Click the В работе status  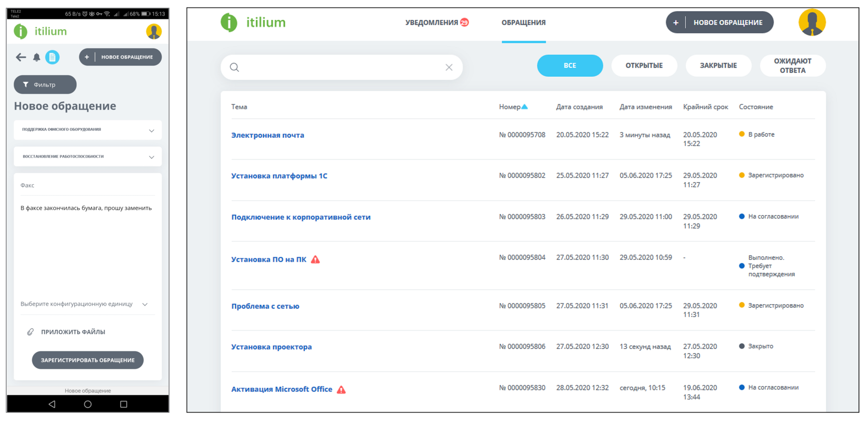pyautogui.click(x=756, y=134)
